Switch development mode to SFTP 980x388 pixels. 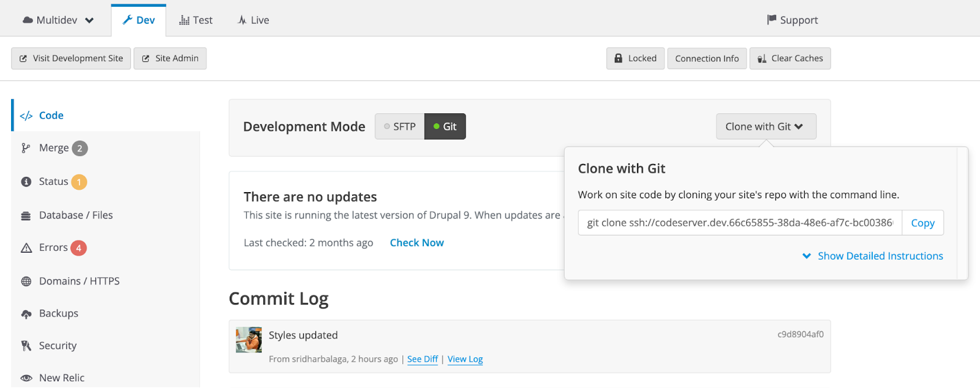(x=399, y=127)
